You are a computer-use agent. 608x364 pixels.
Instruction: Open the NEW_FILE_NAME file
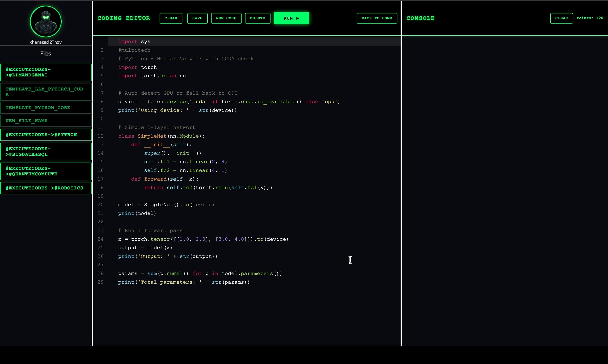tap(46, 121)
